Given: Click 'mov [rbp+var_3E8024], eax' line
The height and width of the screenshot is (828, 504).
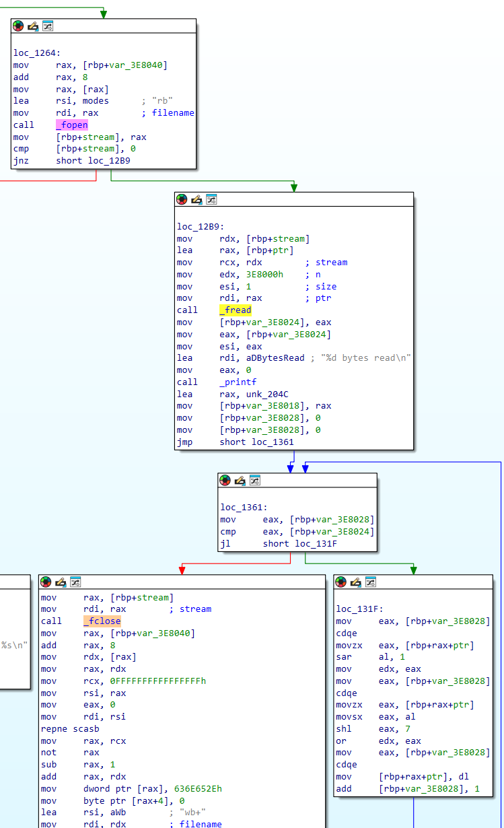Looking at the screenshot, I should click(254, 322).
